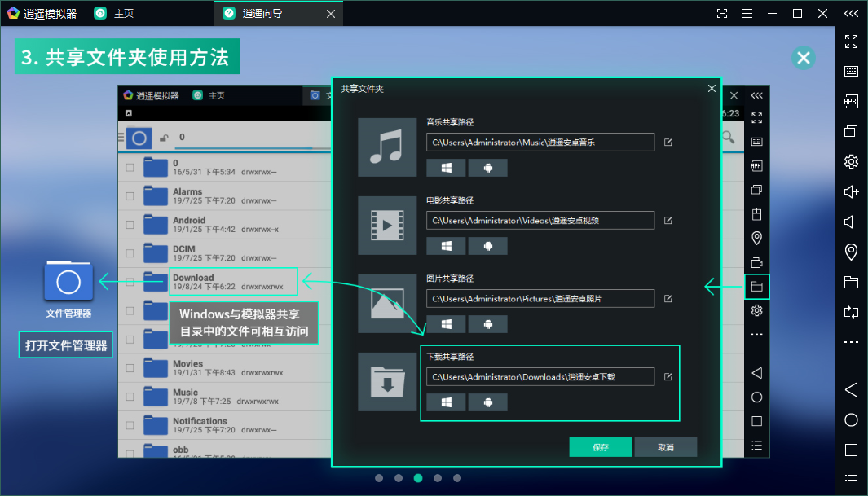Screen dimensions: 868x496
Task: Close the 共享文件夹 dialog with its X
Action: point(712,89)
